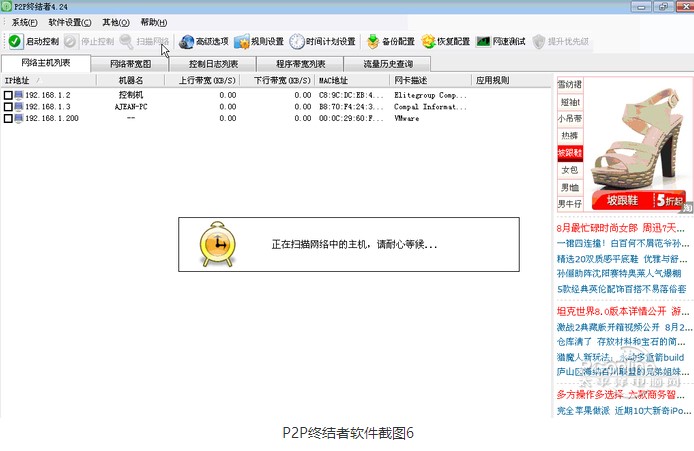Select machine name cell 控制机
694x451 pixels.
(x=131, y=95)
